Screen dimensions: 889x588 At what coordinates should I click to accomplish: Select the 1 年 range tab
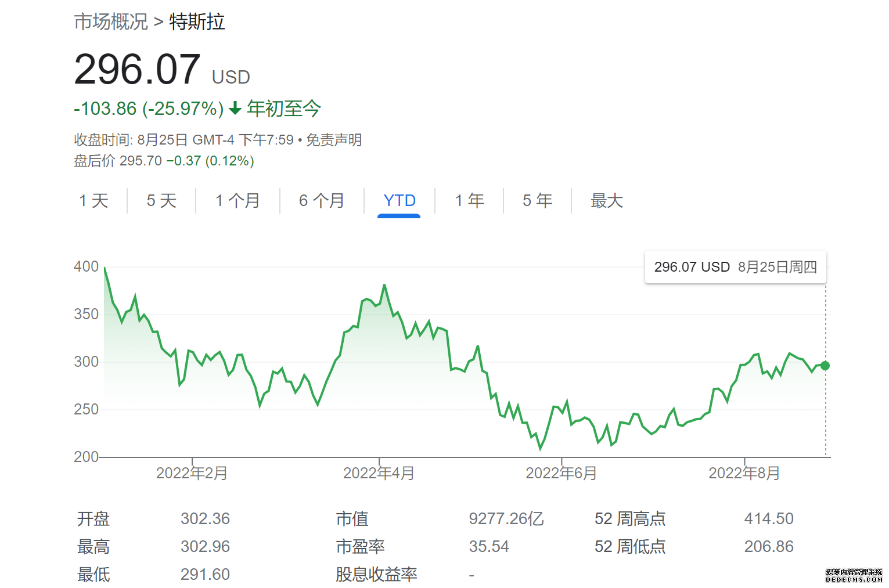(469, 201)
